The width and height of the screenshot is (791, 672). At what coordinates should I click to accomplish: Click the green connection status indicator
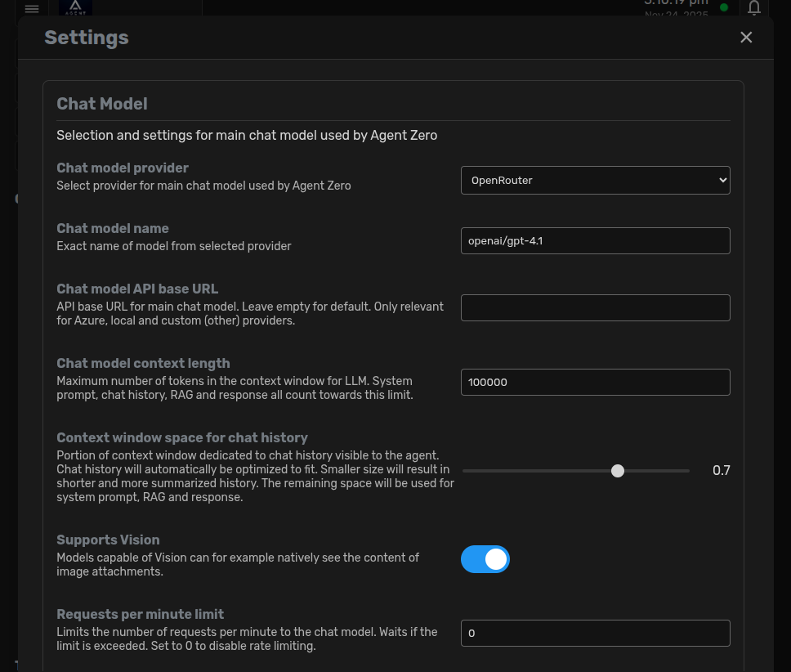click(x=724, y=7)
